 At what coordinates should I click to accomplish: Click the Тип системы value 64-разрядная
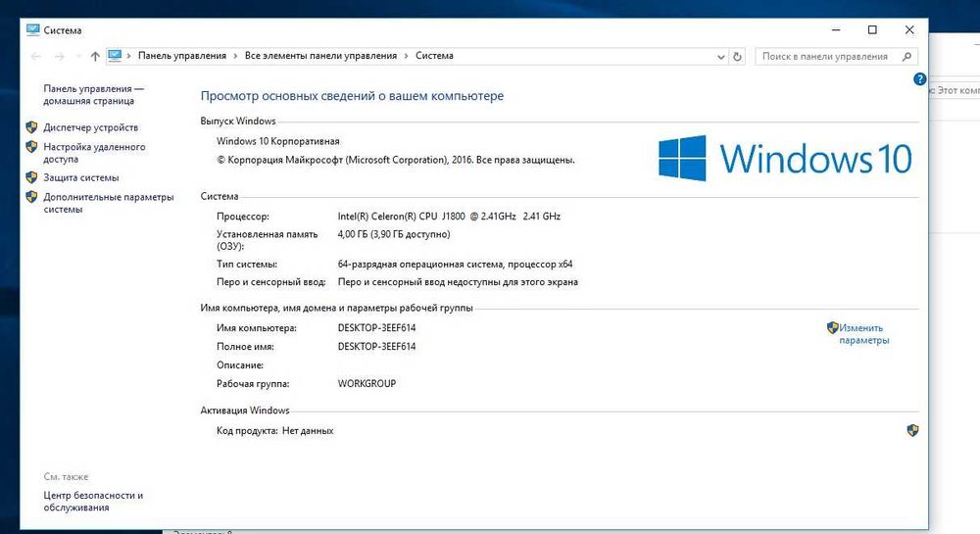pos(455,265)
